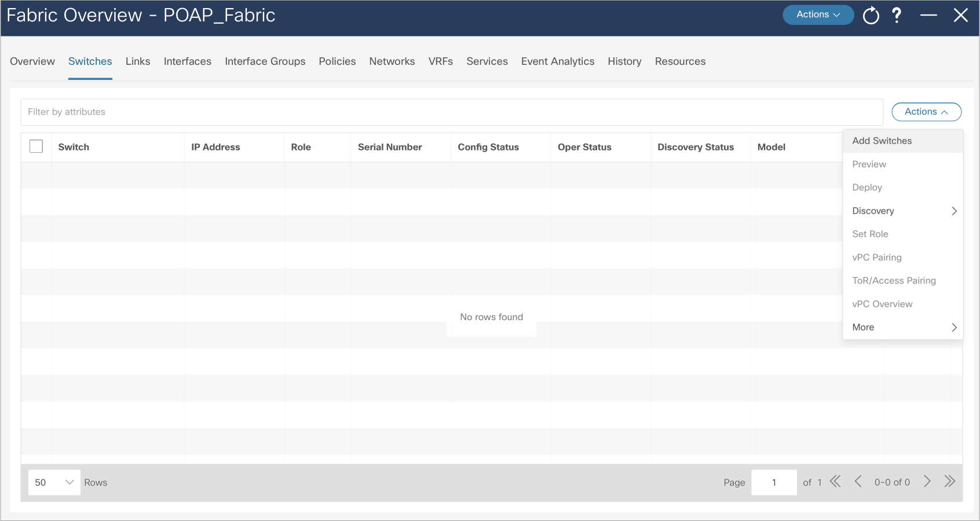Collapse the table Actions menu
This screenshot has height=521, width=980.
926,112
